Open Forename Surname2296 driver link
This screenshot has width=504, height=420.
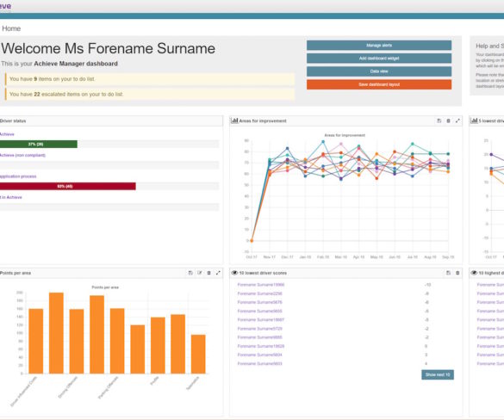[x=259, y=293]
